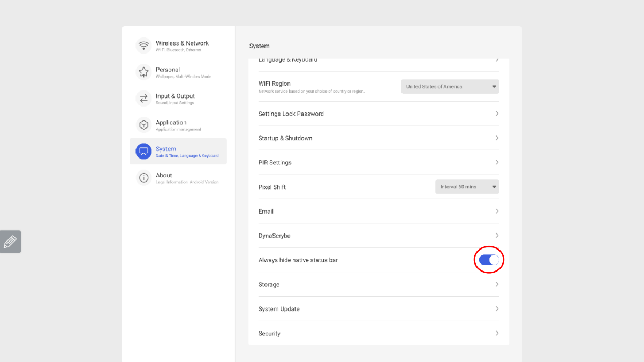Click the star icon beside Personal
This screenshot has height=362, width=644.
(143, 72)
